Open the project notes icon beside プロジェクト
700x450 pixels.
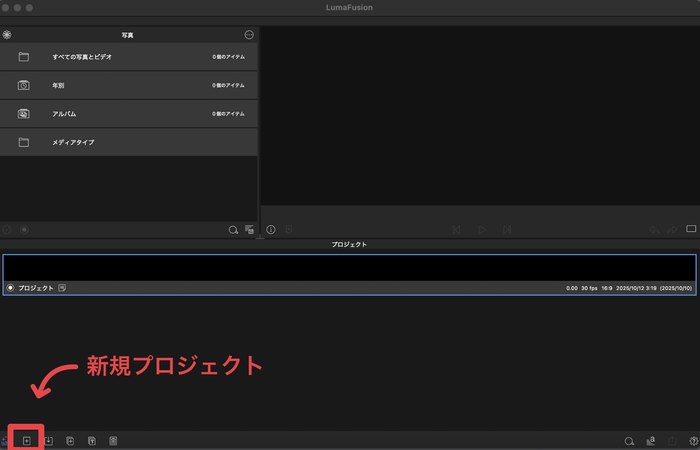point(62,287)
